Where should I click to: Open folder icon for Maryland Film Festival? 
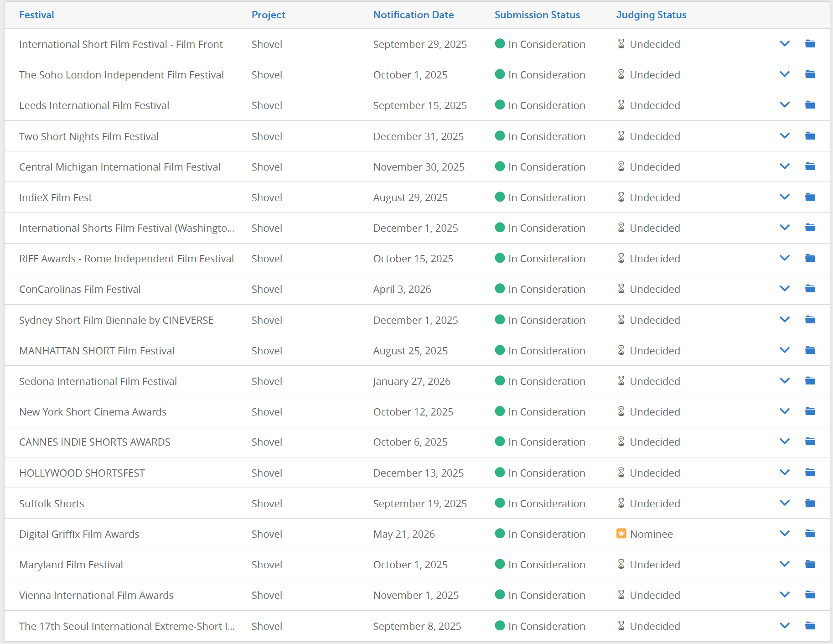click(810, 564)
